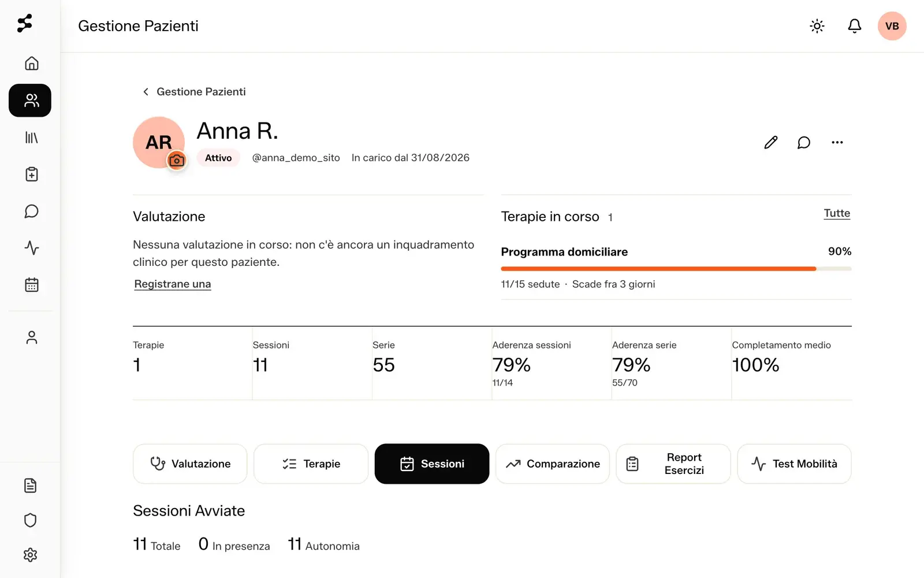
Task: Open the notifications bell
Action: pos(855,26)
